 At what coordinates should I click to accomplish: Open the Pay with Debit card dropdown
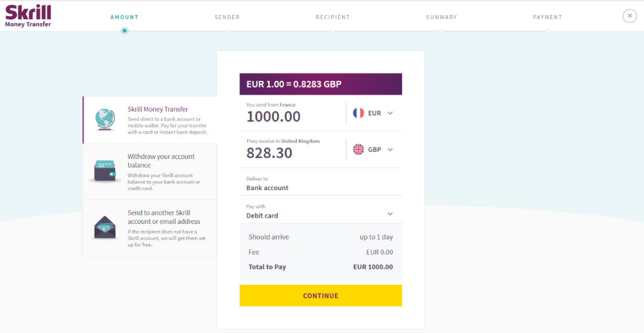click(390, 214)
